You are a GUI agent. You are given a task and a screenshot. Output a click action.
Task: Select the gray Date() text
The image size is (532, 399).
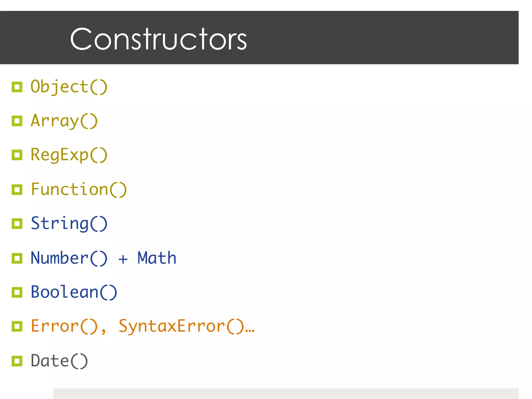(x=59, y=361)
